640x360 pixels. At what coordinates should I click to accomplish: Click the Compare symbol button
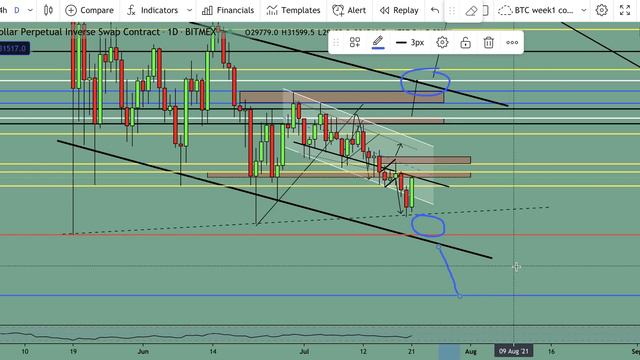click(x=89, y=10)
